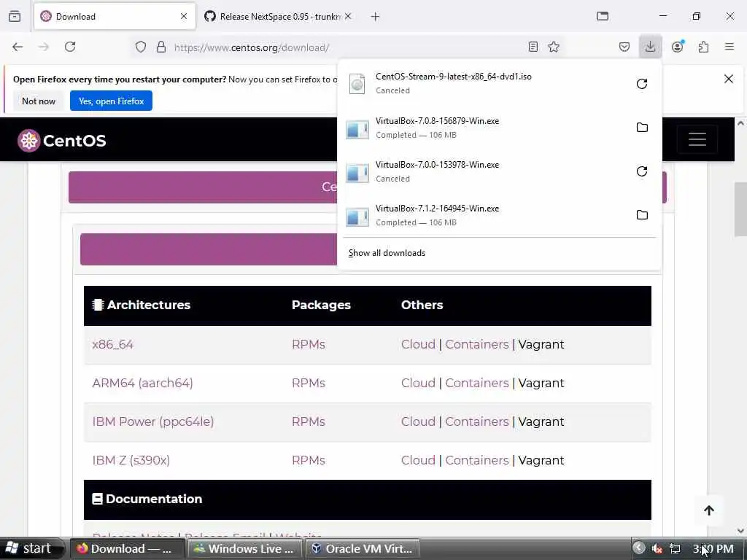
Task: Open Cloud link in IBM Z row
Action: [418, 460]
